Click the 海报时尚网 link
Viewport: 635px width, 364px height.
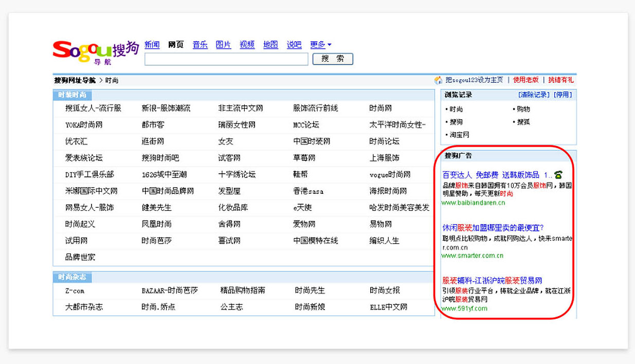(x=388, y=191)
